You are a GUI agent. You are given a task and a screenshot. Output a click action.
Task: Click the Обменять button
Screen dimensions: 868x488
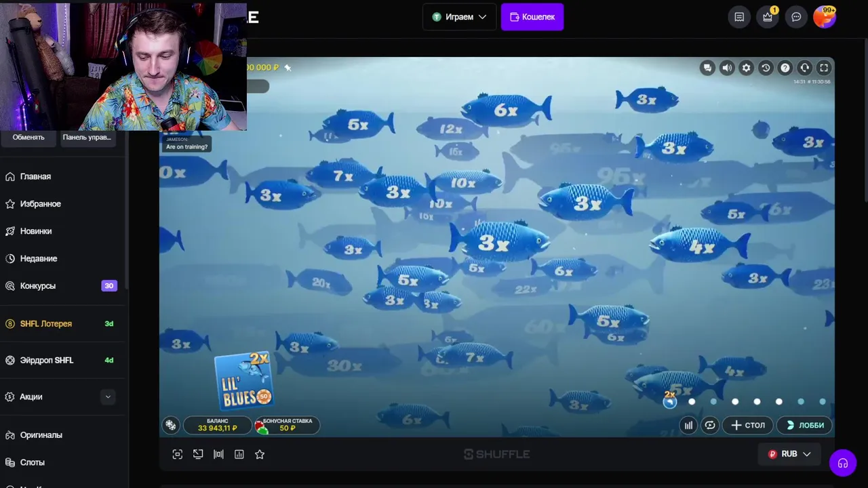click(28, 137)
